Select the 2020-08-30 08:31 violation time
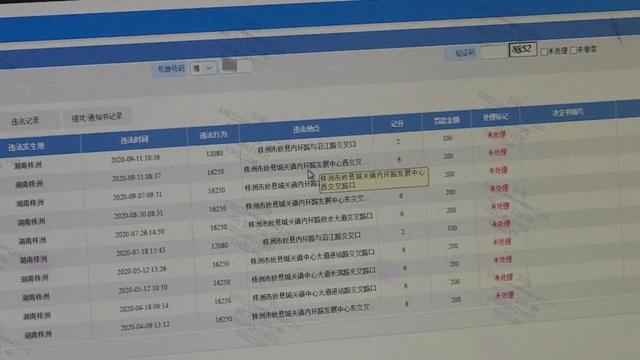This screenshot has width=640, height=360. (138, 215)
